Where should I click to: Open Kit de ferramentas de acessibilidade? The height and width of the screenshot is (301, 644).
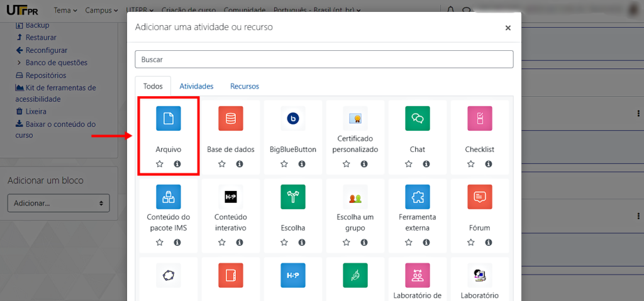click(55, 93)
